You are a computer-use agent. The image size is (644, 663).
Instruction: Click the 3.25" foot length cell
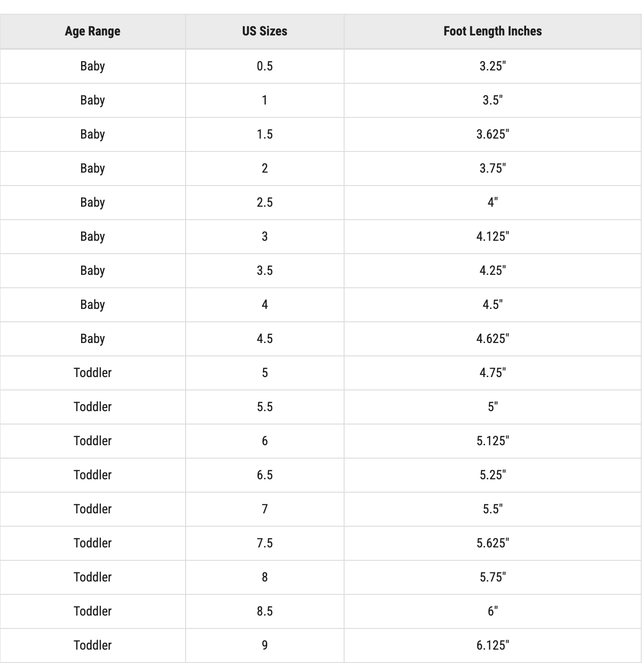[492, 66]
